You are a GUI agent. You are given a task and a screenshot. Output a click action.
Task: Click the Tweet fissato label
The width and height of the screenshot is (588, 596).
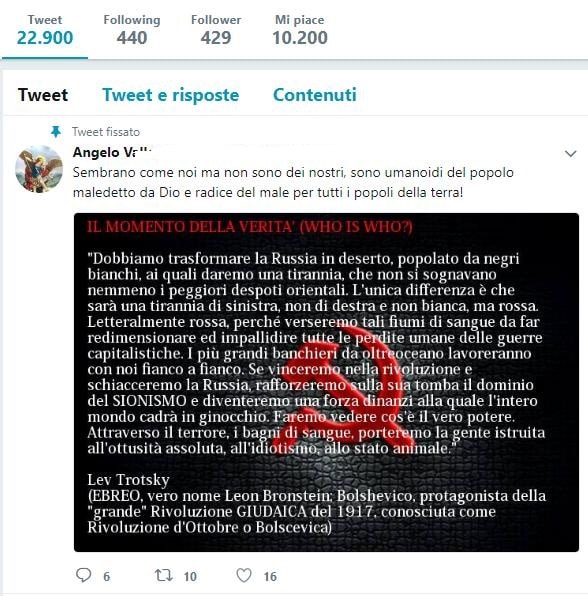pyautogui.click(x=106, y=132)
